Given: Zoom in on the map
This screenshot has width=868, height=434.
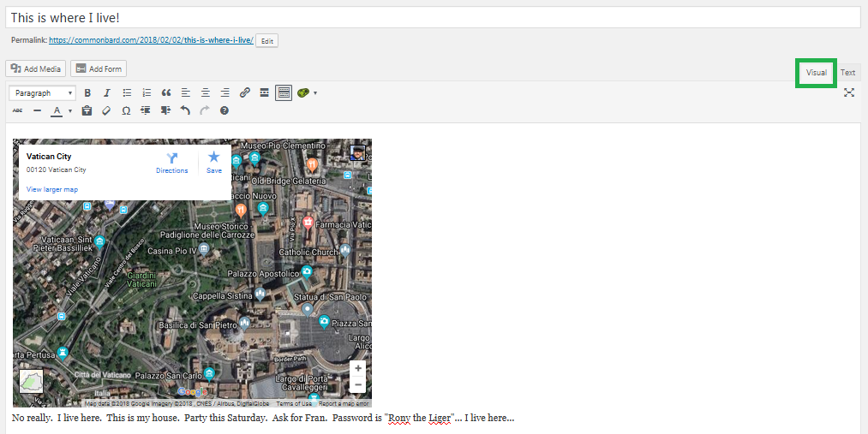Looking at the screenshot, I should point(358,368).
